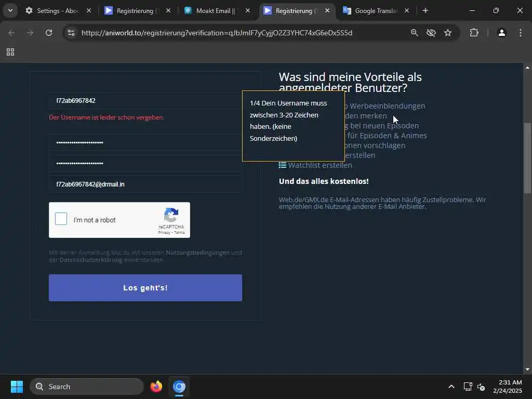This screenshot has height=399, width=532.
Task: Open the zoom magnifier icon
Action: (x=414, y=33)
